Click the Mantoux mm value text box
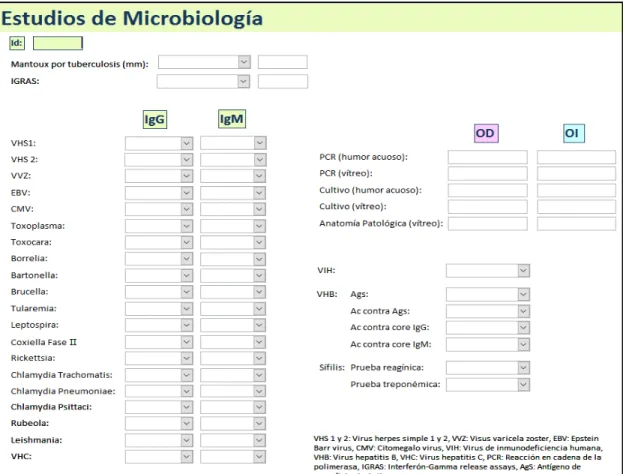623x474 pixels. point(282,62)
